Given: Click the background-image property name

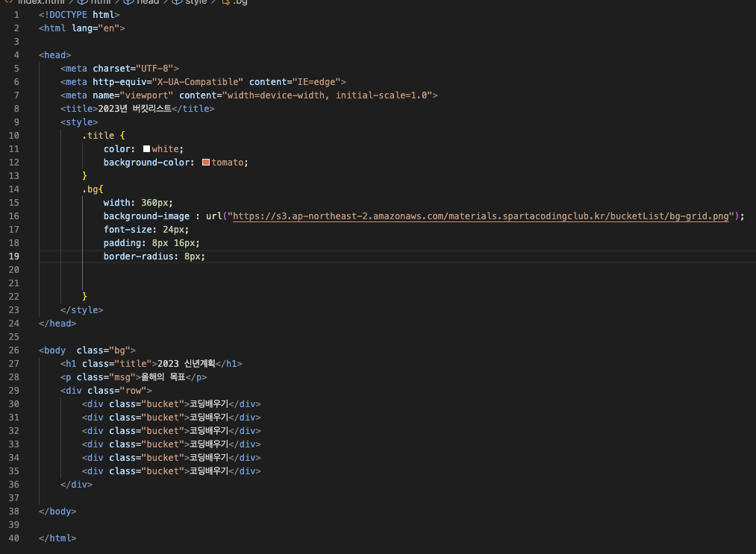Looking at the screenshot, I should click(146, 216).
